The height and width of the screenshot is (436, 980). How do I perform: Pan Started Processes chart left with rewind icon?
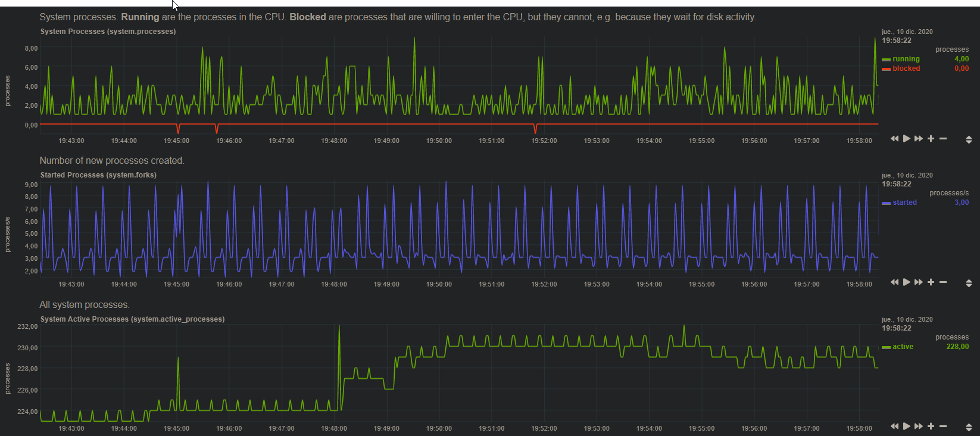tap(894, 282)
